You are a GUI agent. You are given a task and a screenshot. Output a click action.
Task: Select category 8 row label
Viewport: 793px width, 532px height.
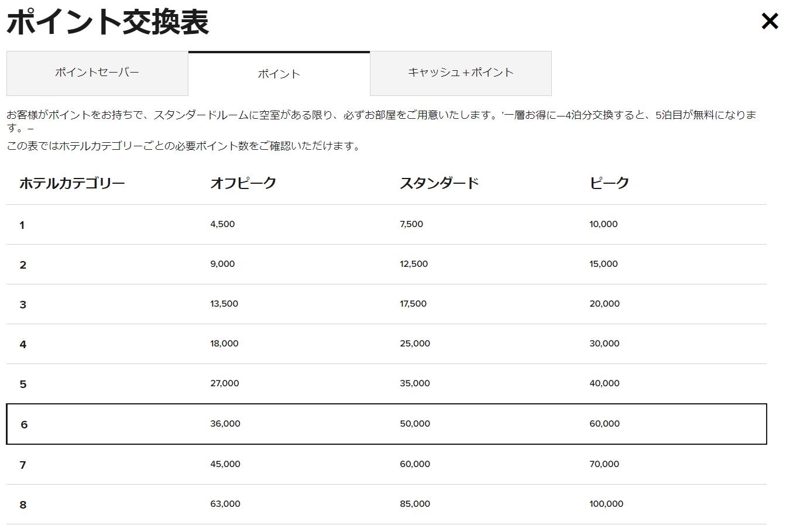(23, 505)
